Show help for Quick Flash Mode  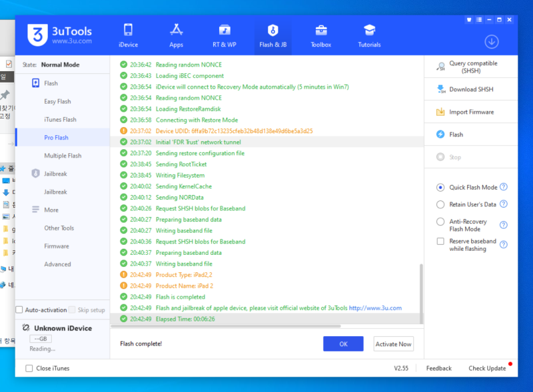(504, 187)
